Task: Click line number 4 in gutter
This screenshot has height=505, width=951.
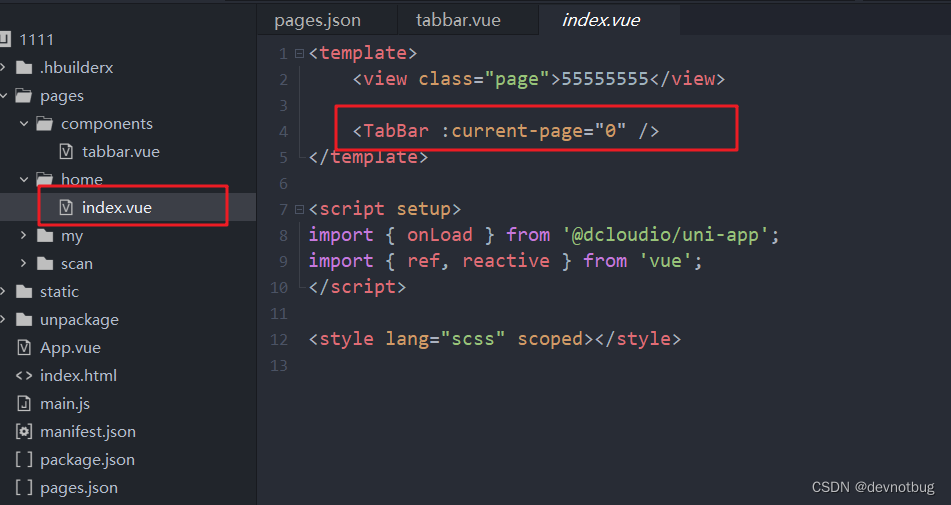Action: [283, 132]
